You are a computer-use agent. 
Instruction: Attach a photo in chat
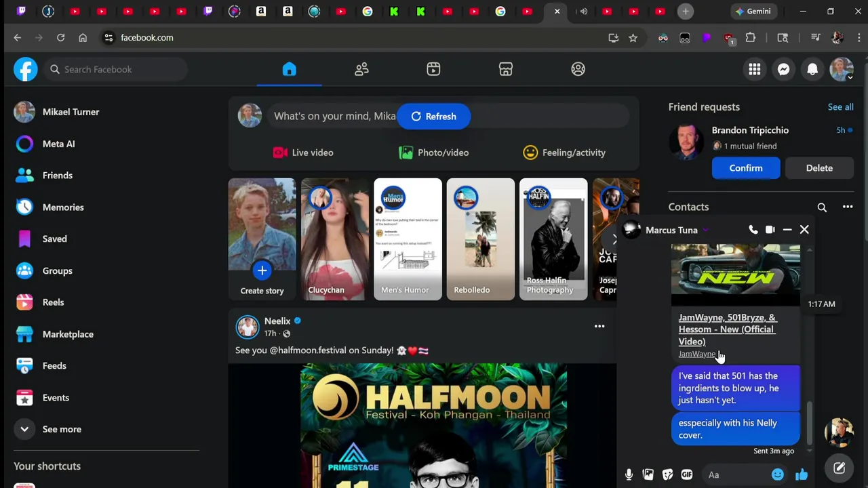coord(648,475)
